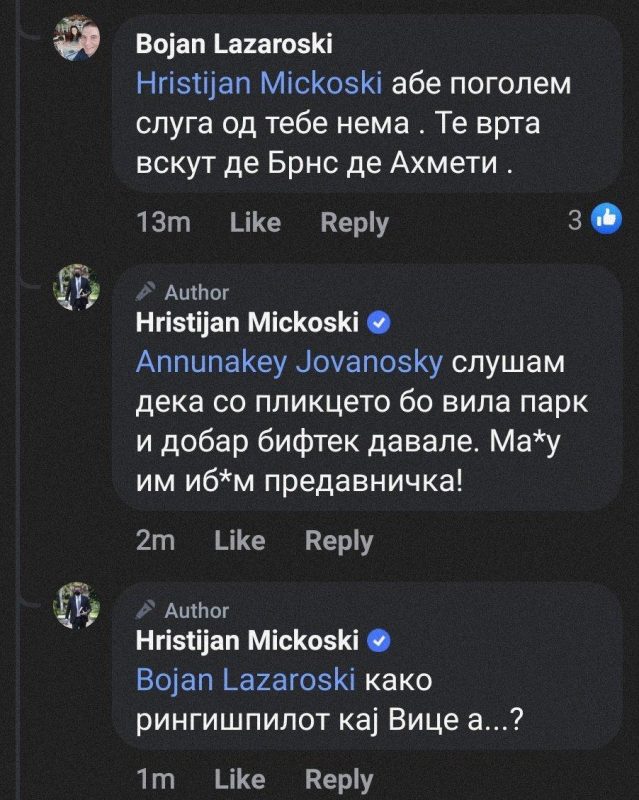This screenshot has width=639, height=800.
Task: Click the verified badge on the 2m comment
Action: coord(379,323)
